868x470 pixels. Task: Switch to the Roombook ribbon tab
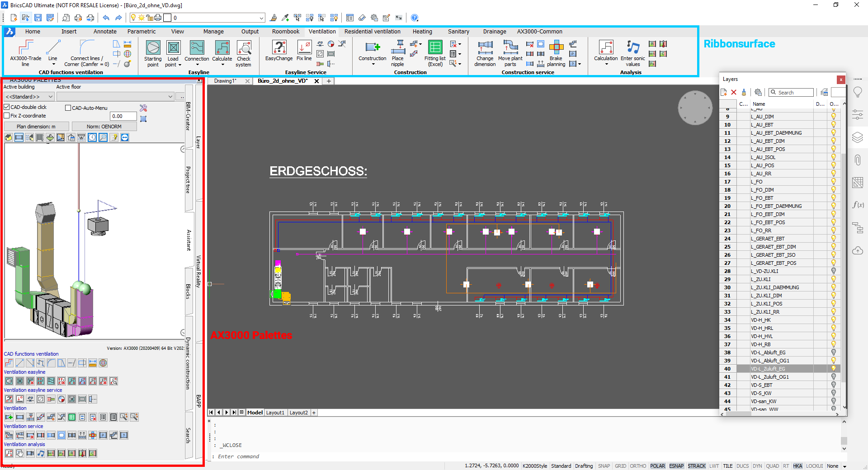286,32
